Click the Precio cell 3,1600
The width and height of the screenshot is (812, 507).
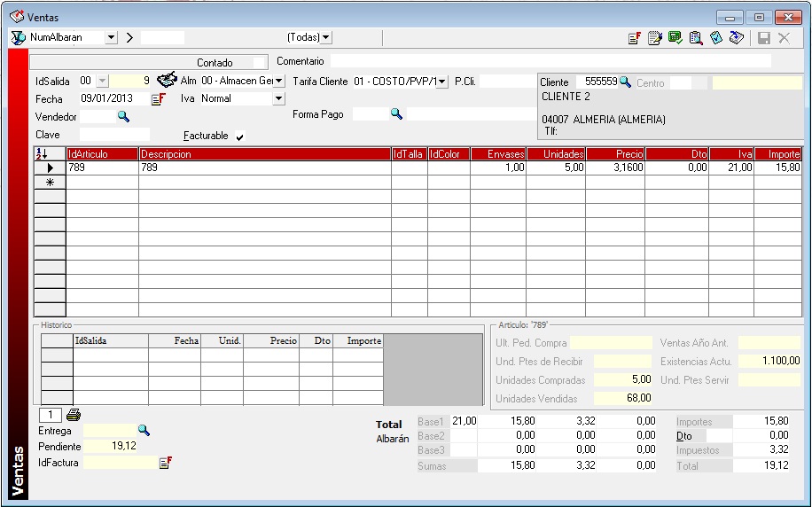pyautogui.click(x=615, y=168)
